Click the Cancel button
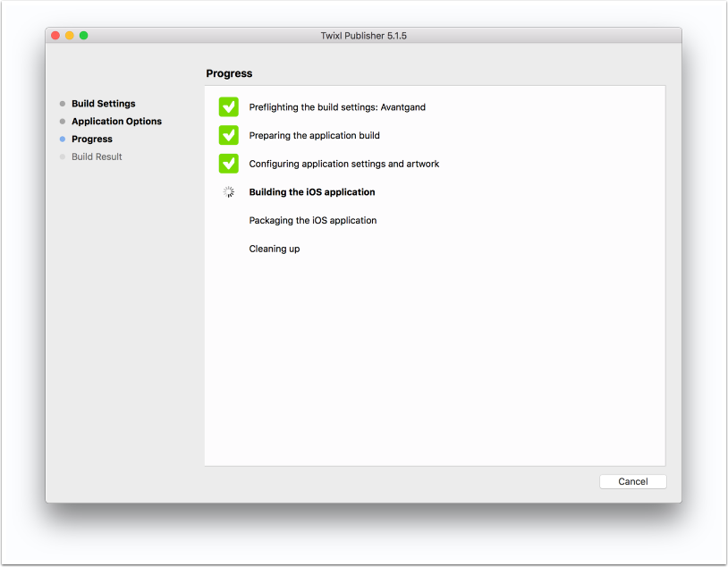This screenshot has height=567, width=728. (x=633, y=481)
